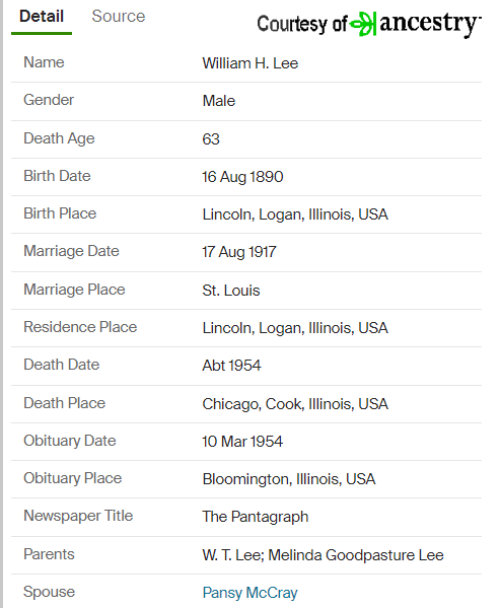Click the green Ancestry leaf logo icon
This screenshot has width=500, height=608.
pyautogui.click(x=363, y=24)
